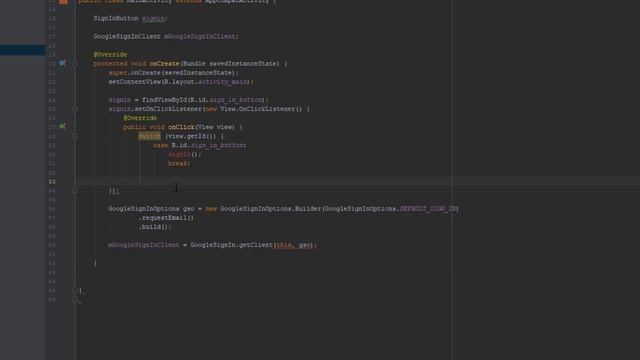Click the activity_main layout reference
The height and width of the screenshot is (360, 640).
click(x=223, y=82)
